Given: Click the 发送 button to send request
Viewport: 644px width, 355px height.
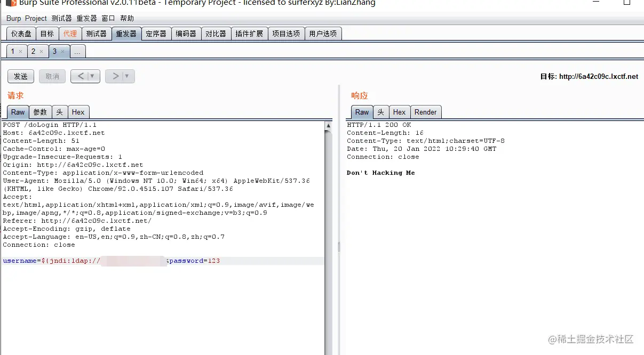Looking at the screenshot, I should [21, 76].
